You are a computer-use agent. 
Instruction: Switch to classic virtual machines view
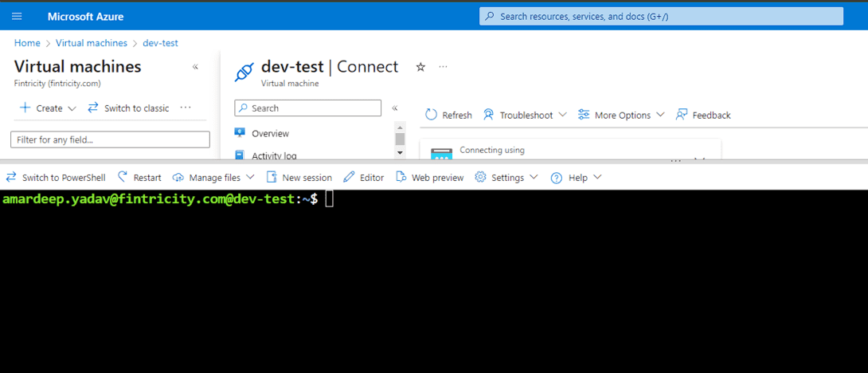tap(128, 108)
